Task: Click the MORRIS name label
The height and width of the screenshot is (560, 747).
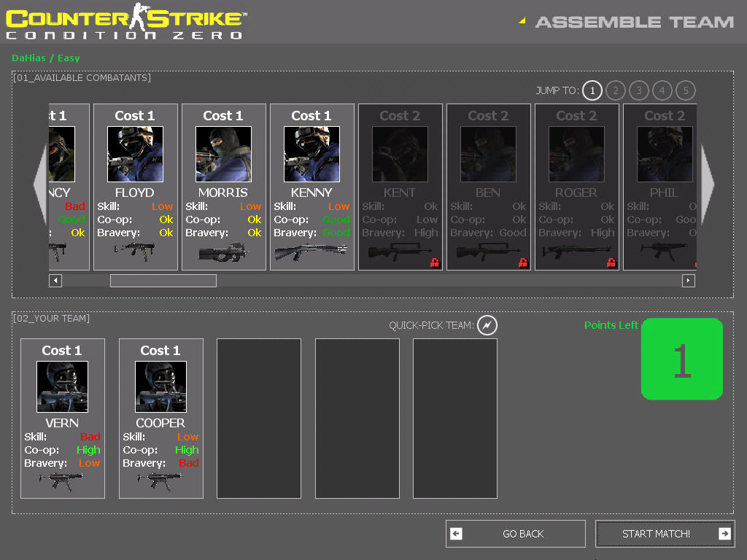Action: coord(223,192)
